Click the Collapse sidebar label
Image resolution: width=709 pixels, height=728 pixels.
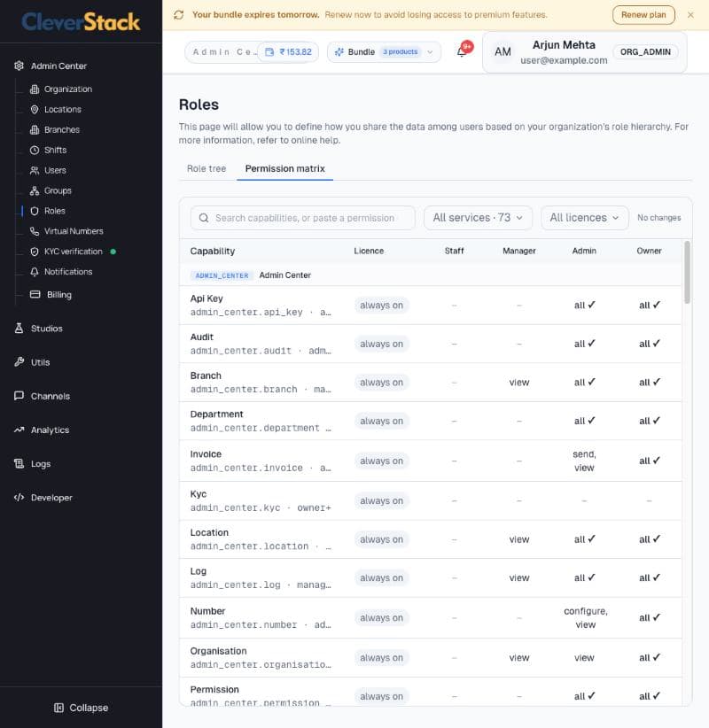(89, 708)
